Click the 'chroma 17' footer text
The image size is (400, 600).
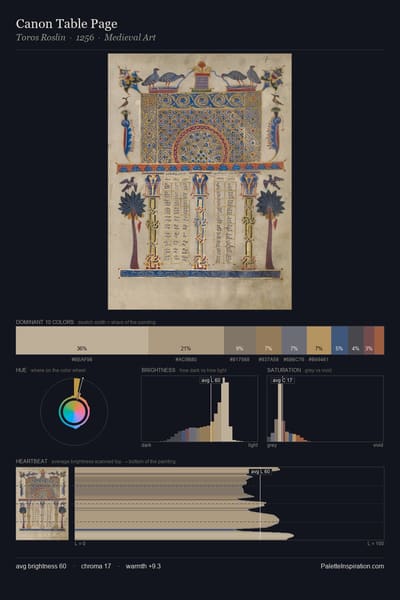[x=96, y=566]
